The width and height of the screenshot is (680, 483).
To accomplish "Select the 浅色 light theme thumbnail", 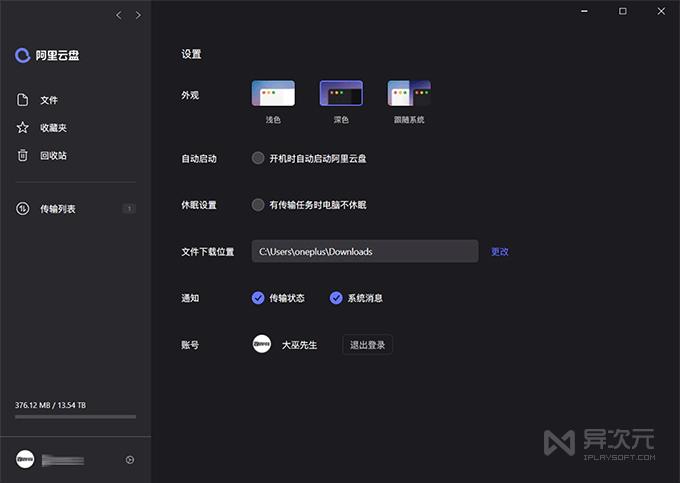I will coord(273,93).
